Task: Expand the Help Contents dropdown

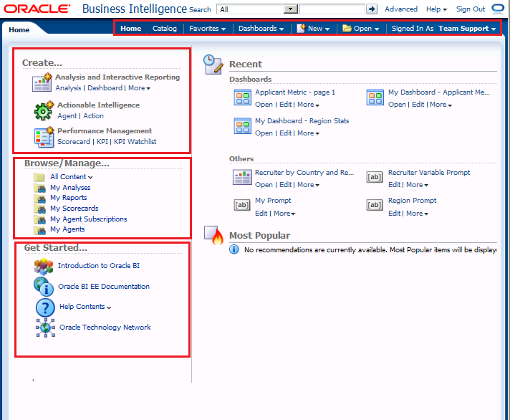Action: point(109,307)
